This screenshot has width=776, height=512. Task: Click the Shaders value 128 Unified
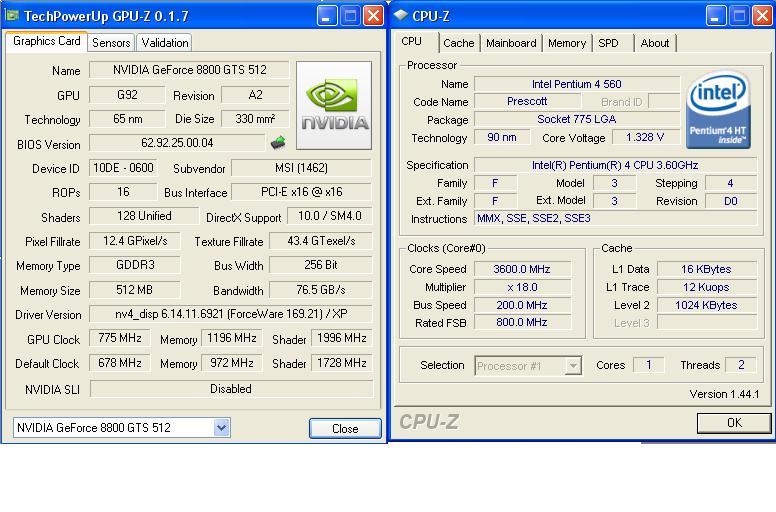pyautogui.click(x=144, y=216)
